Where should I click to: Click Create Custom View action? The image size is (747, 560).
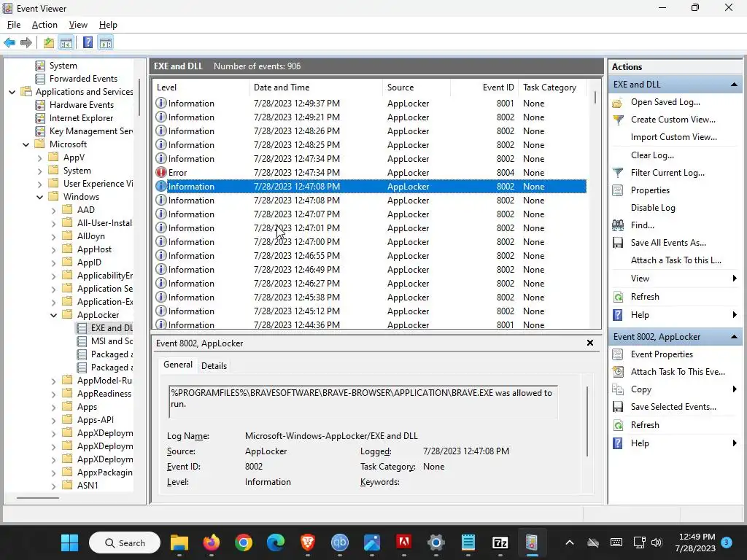click(673, 120)
